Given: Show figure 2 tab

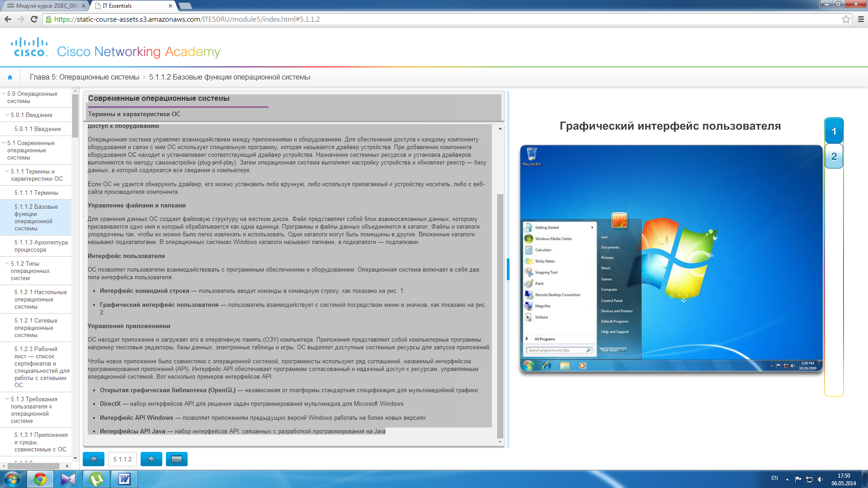Looking at the screenshot, I should click(x=834, y=156).
